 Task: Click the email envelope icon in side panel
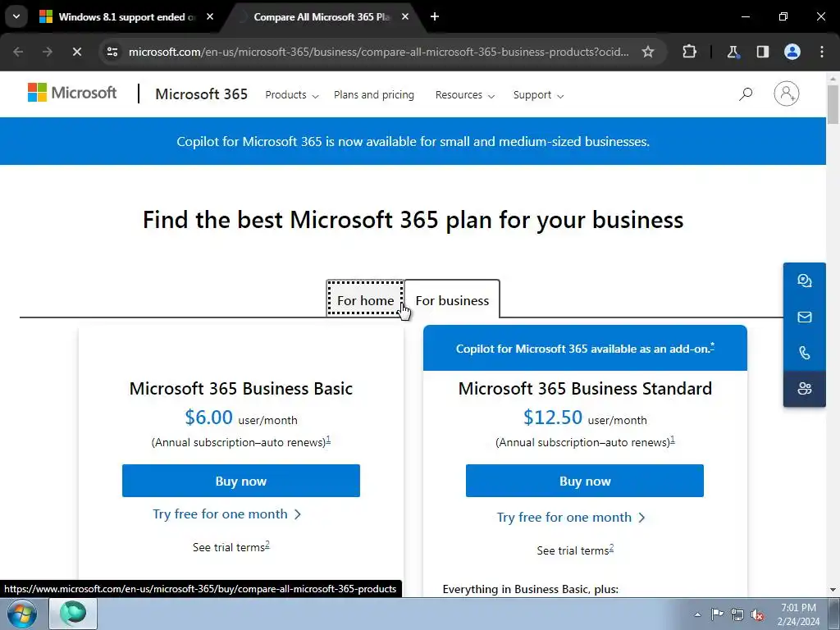804,317
